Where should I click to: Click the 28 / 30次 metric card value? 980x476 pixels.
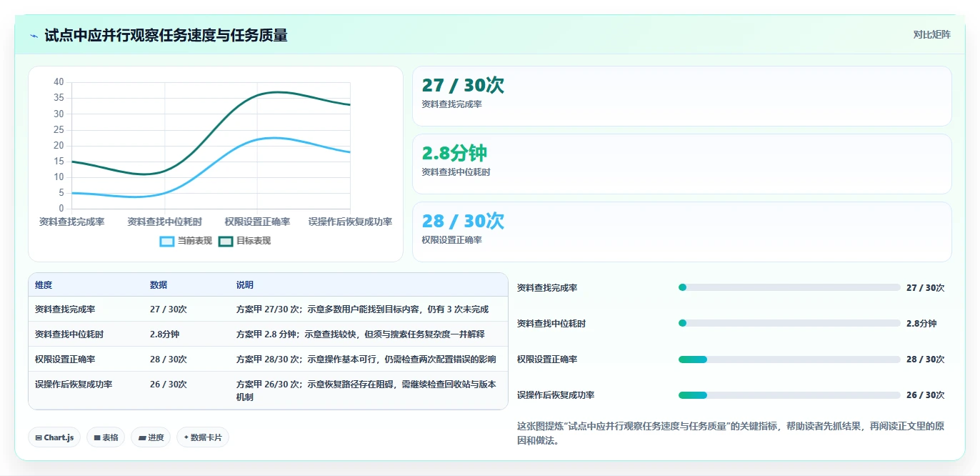pos(463,221)
